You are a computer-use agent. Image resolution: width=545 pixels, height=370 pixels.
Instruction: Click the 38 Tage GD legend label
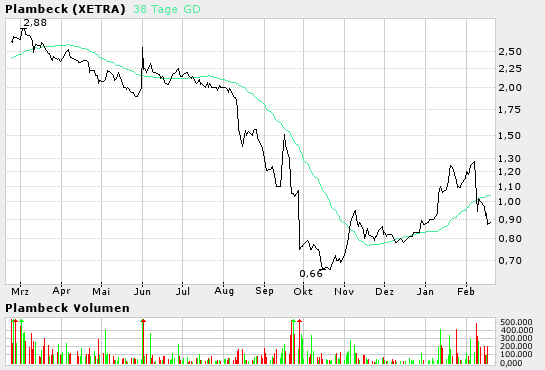(x=167, y=9)
